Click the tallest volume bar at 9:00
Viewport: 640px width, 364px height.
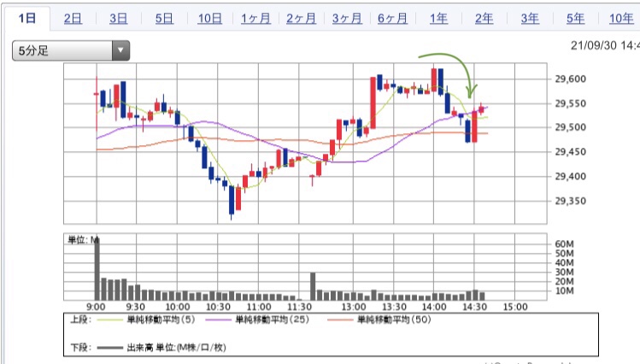[x=97, y=267]
